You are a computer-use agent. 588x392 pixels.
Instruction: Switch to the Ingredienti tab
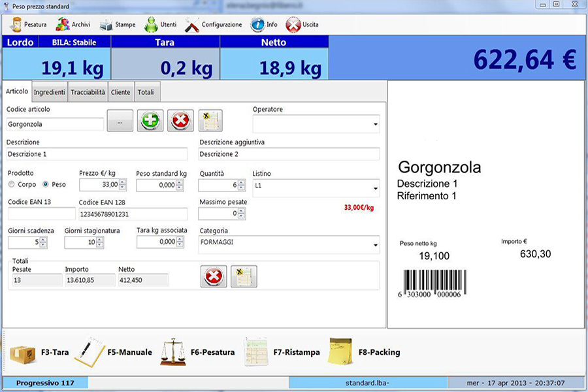click(x=49, y=93)
